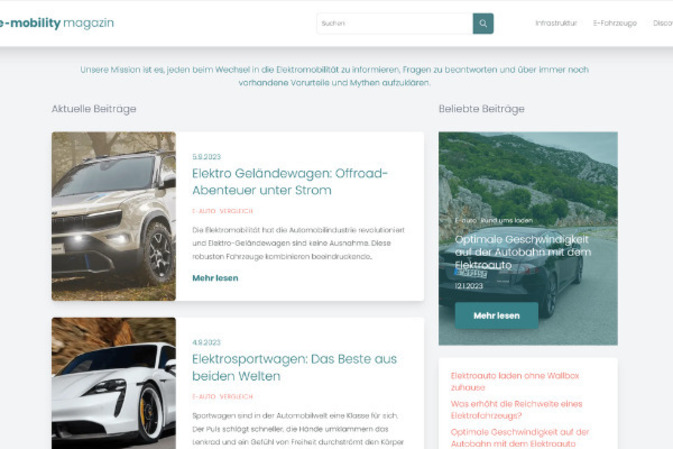This screenshot has width=673, height=449.
Task: Select E-AUTO tag under Elektrosportwagen article
Action: pos(204,397)
